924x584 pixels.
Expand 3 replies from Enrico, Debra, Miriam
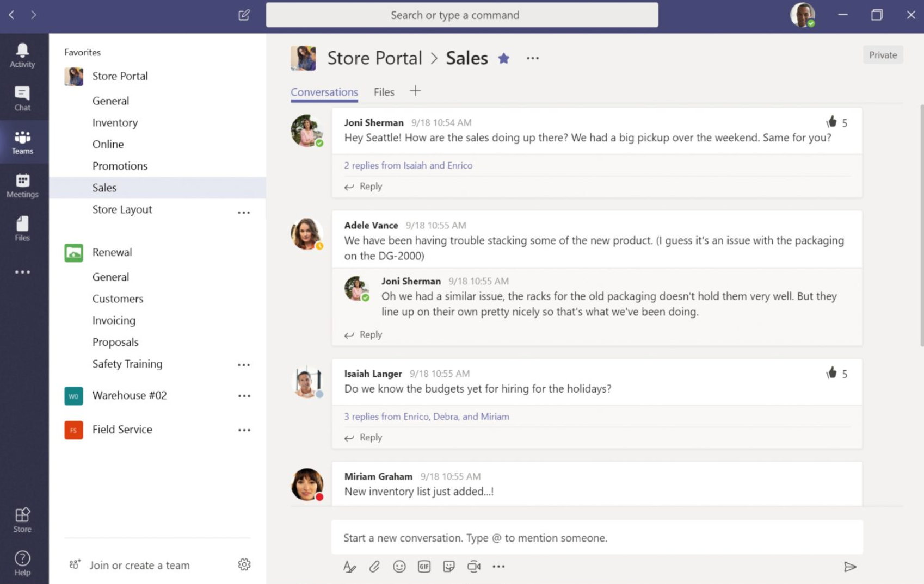426,417
